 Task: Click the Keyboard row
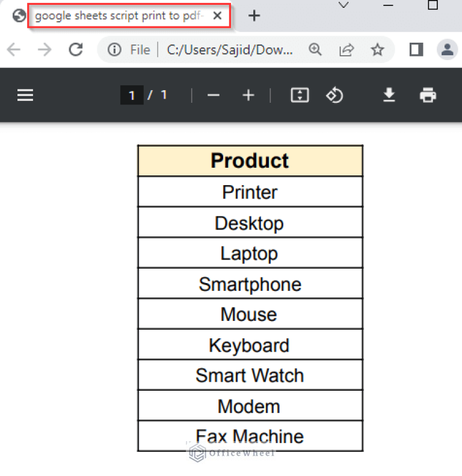pos(250,345)
